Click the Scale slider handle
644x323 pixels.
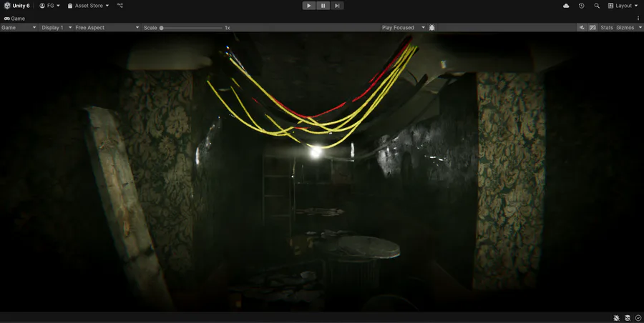(162, 28)
